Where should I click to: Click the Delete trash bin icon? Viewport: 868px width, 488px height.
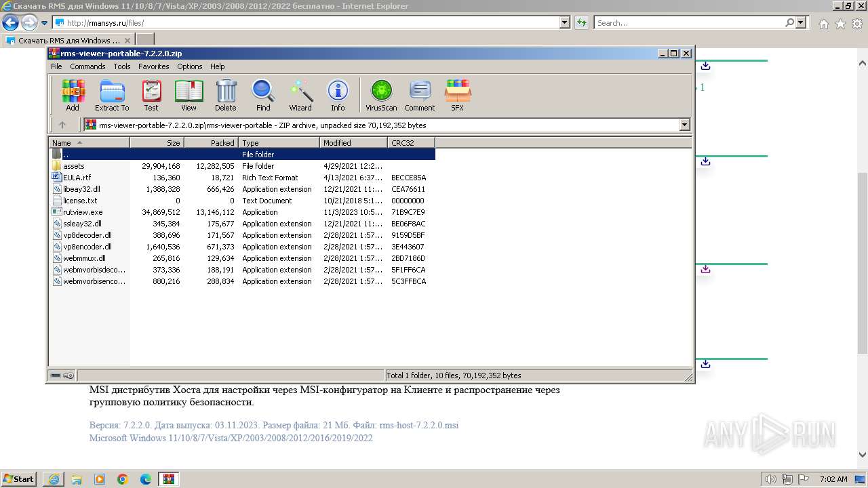tap(226, 95)
